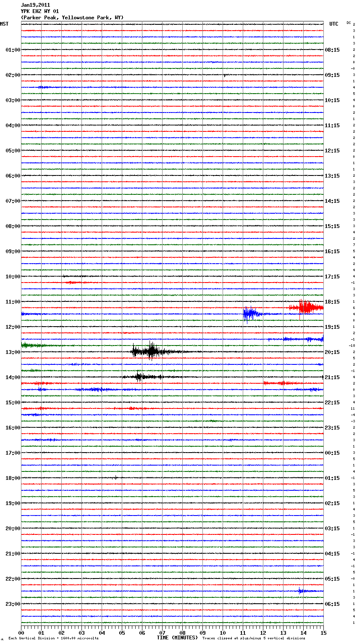The width and height of the screenshot is (357, 644).
Task: Click the 00:15 UTC time label
Action: tap(332, 453)
